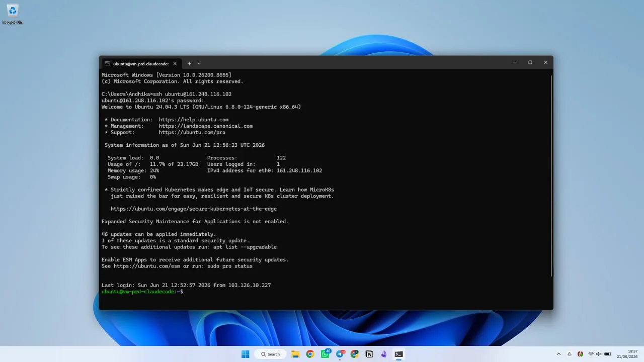Click the 'IPv4 address for eth0' line
Screen dimensions: 644x362
coord(265,170)
